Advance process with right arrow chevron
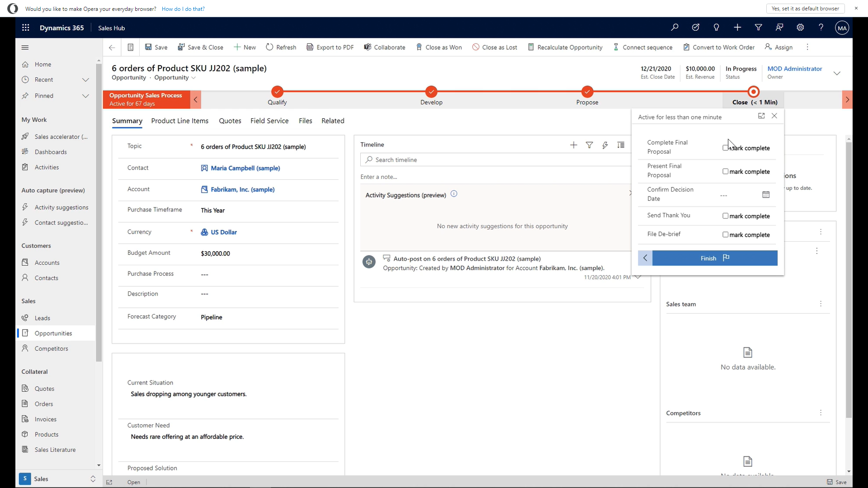 (x=847, y=99)
